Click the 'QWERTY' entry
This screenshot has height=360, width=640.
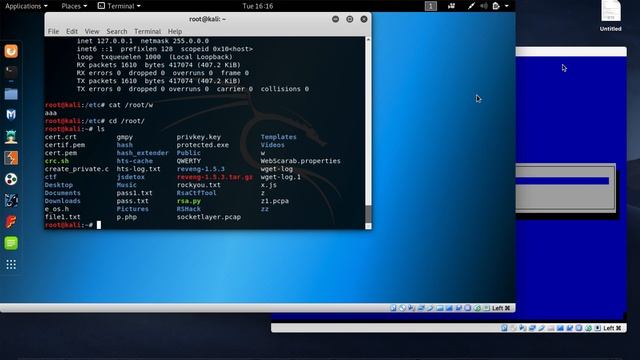188,161
